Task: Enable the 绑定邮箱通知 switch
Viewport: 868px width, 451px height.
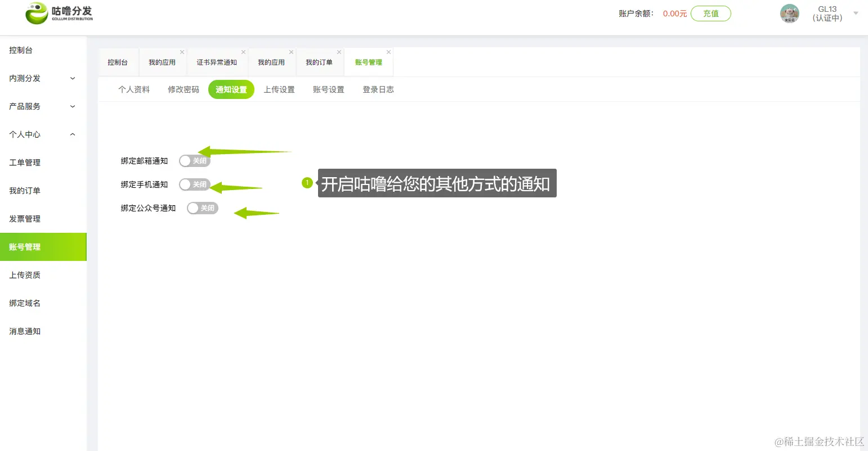Action: click(x=194, y=161)
